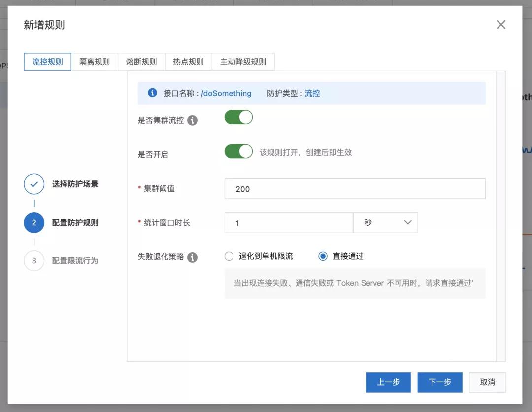The height and width of the screenshot is (412, 532).
Task: Switch to the 隔离规则 tab
Action: tap(95, 62)
